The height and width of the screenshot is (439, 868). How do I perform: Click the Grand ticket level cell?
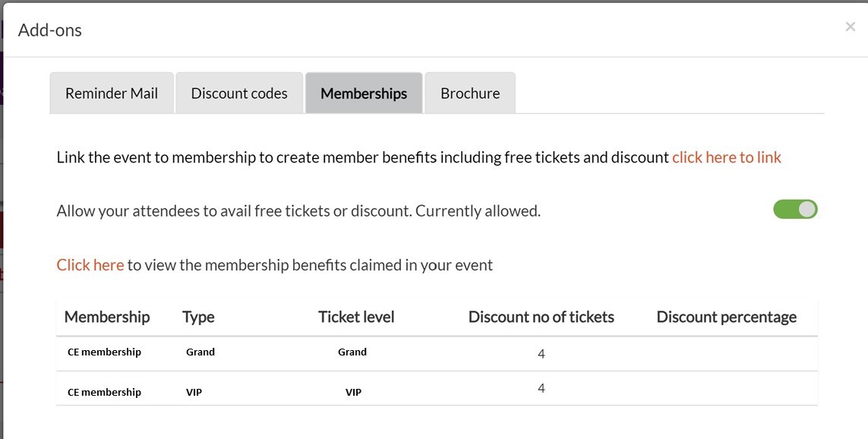coord(352,352)
